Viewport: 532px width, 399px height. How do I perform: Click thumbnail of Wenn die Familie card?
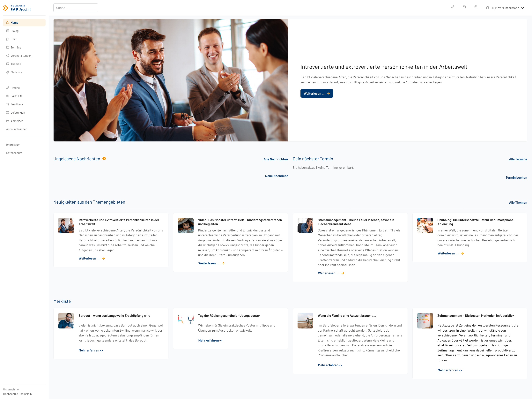(x=305, y=320)
